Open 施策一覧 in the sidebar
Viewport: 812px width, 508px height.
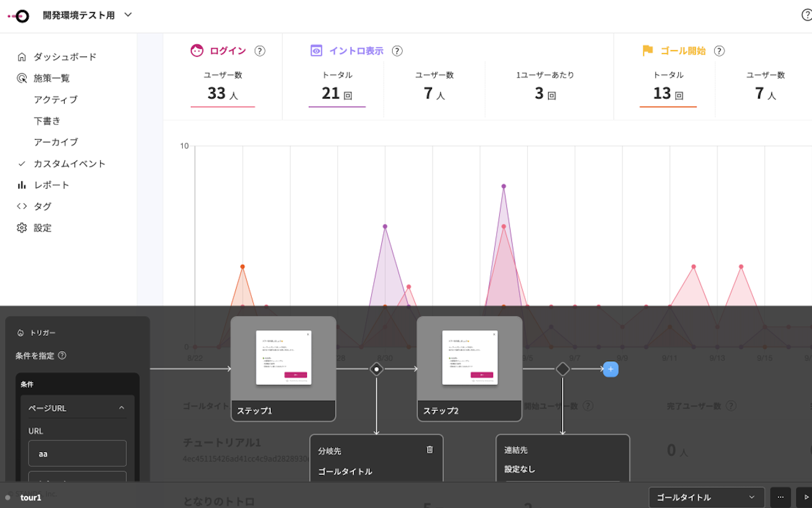click(x=51, y=78)
